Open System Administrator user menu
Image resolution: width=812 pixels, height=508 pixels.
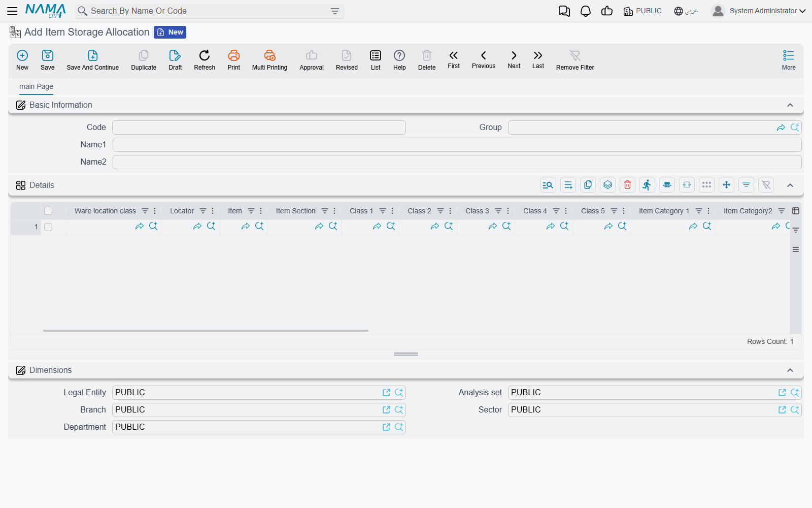coord(759,11)
